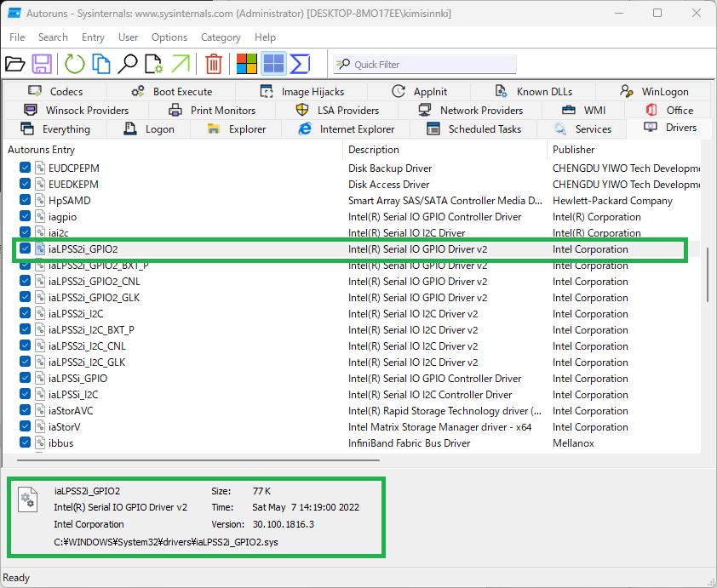This screenshot has height=588, width=717.
Task: Switch to the Explorer tab
Action: click(237, 128)
